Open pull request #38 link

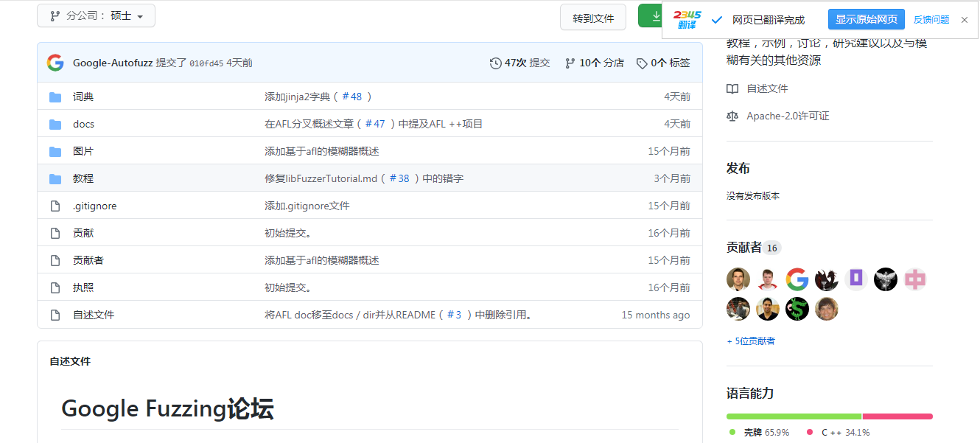click(399, 178)
